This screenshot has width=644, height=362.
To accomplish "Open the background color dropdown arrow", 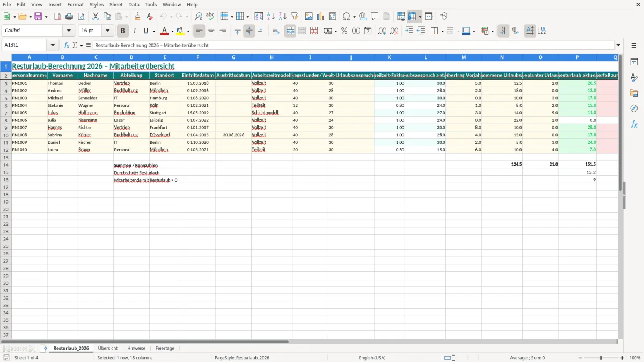I will [188, 31].
